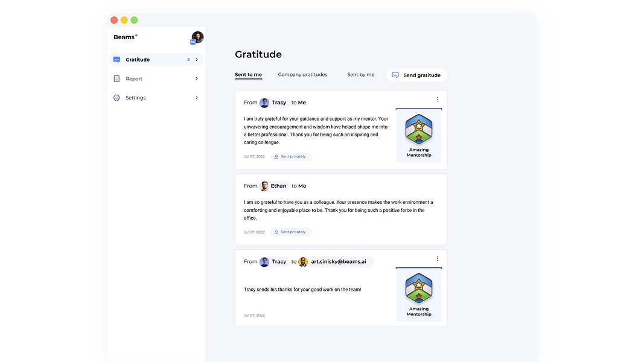Click Ethan's avatar in second message
644x362 pixels.
(264, 186)
